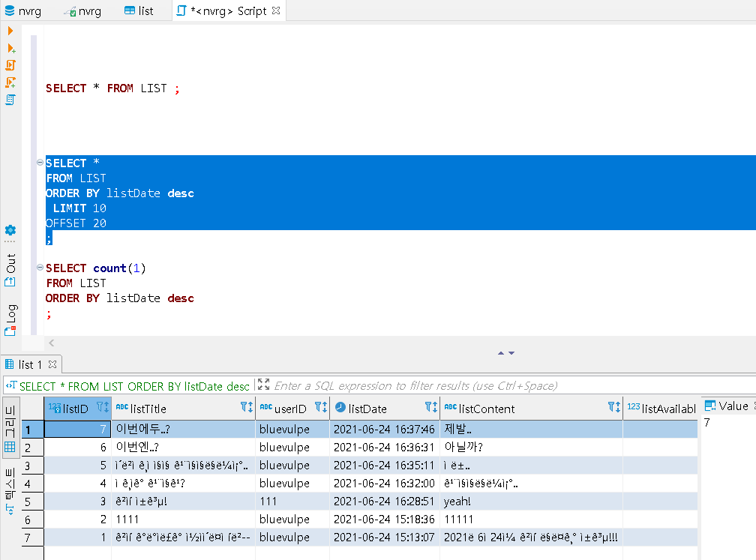Screen dimensions: 756x560
Task: Click the result filter expression field
Action: [x=511, y=386]
